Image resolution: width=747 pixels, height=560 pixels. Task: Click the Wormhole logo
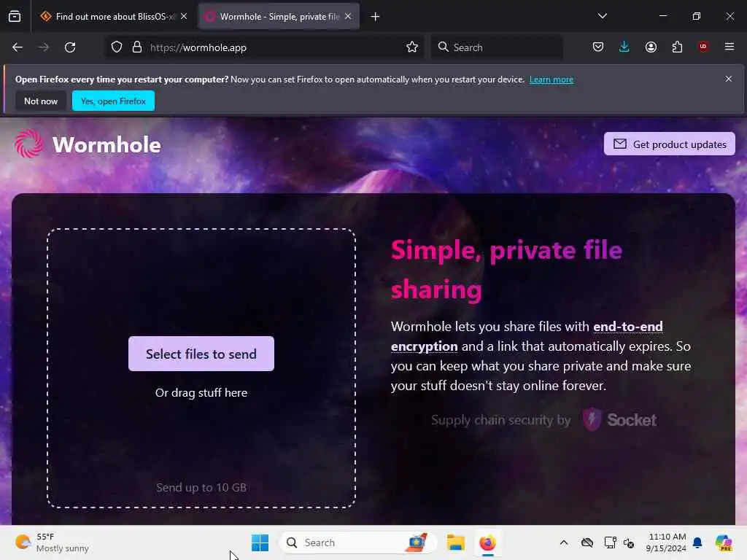tap(88, 144)
